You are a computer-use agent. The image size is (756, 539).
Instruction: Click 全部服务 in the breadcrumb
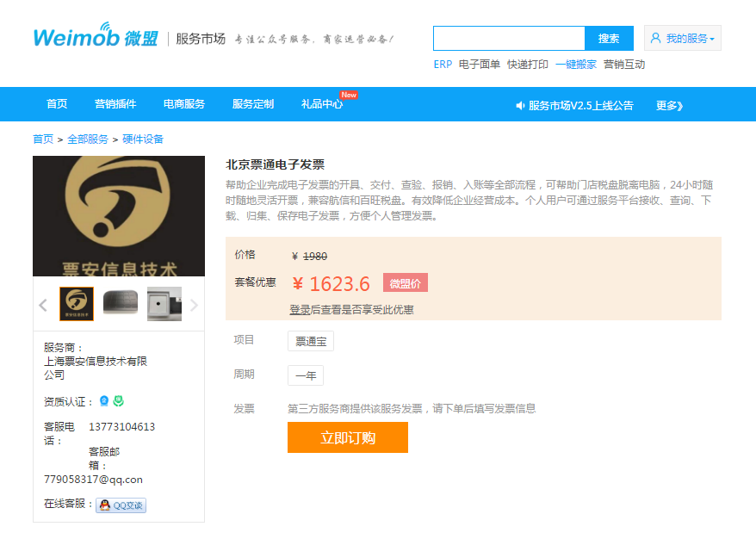coord(88,139)
